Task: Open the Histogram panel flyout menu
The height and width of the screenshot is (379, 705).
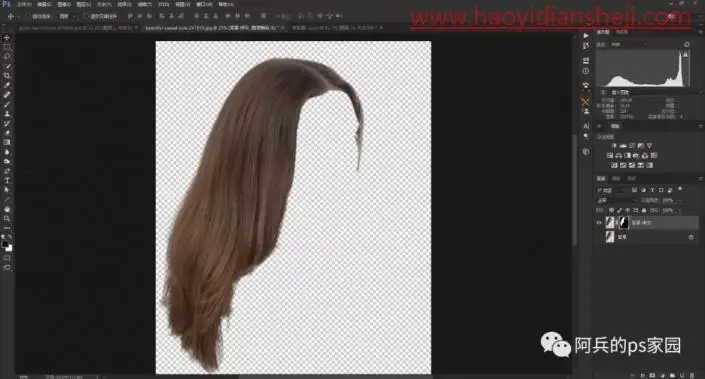Action: [x=700, y=32]
